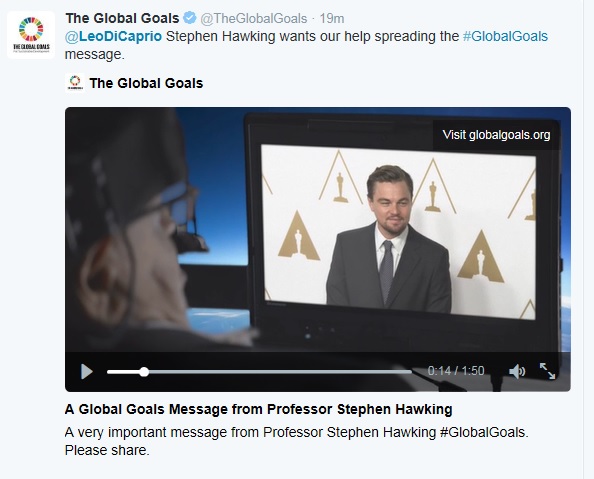Click The Global Goals card title
This screenshot has height=479, width=594.
(146, 83)
